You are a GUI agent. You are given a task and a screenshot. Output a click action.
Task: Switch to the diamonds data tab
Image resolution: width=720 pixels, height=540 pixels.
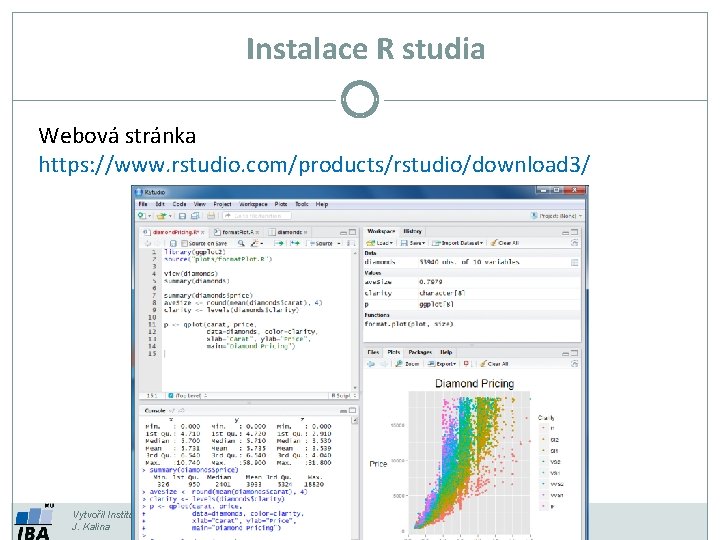click(x=288, y=232)
